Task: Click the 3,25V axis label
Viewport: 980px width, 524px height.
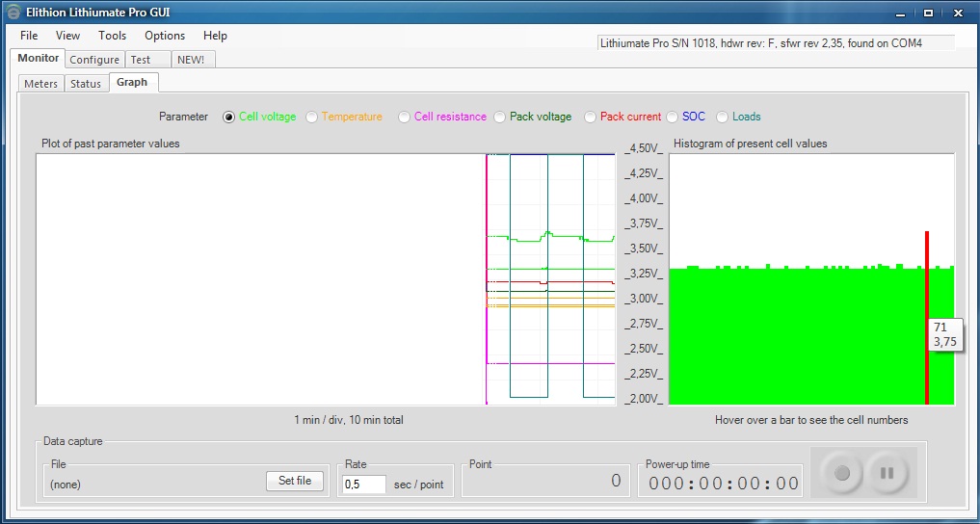Action: [643, 274]
